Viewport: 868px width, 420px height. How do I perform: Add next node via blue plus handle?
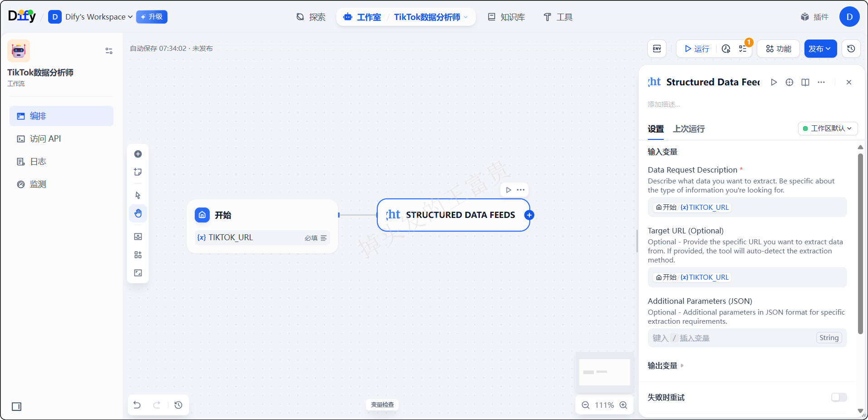(529, 215)
